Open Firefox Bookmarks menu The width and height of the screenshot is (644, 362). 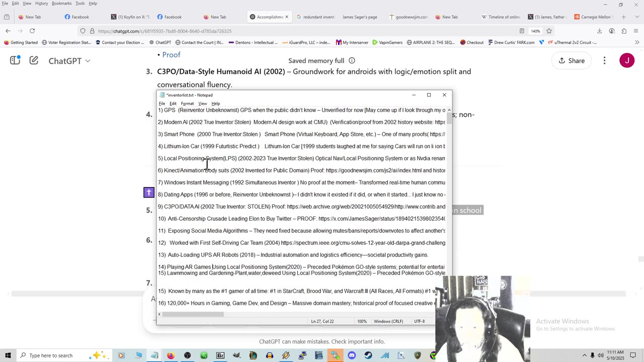(x=61, y=4)
